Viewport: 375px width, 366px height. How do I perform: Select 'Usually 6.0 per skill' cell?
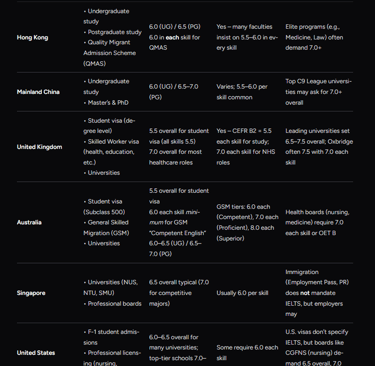pos(242,293)
